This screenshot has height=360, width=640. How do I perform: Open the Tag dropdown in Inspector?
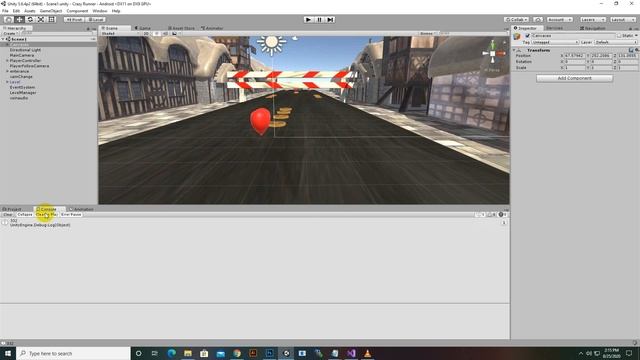(555, 42)
